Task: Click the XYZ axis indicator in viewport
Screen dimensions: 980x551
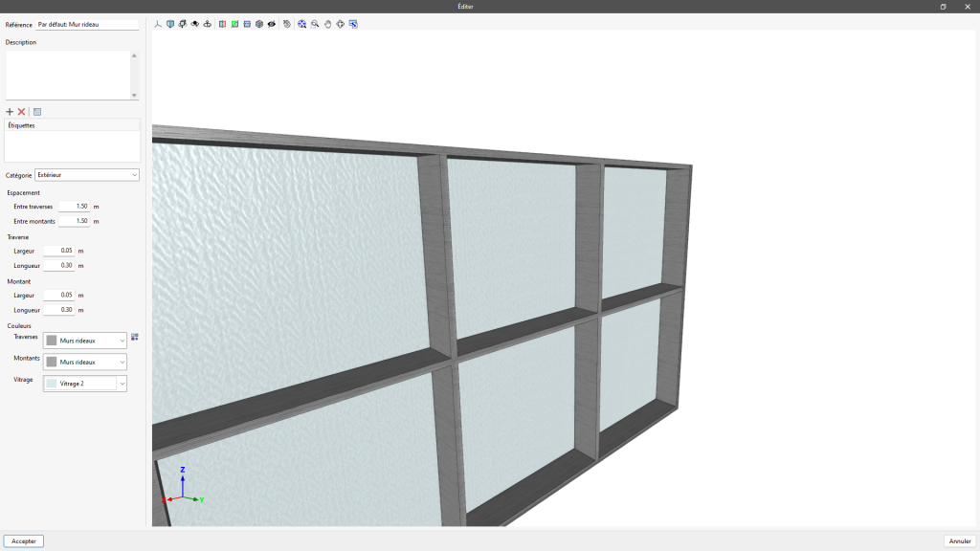Action: coord(183,486)
